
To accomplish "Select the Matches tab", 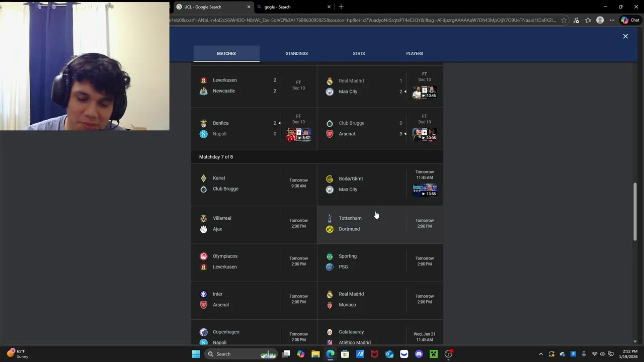I will 226,53.
